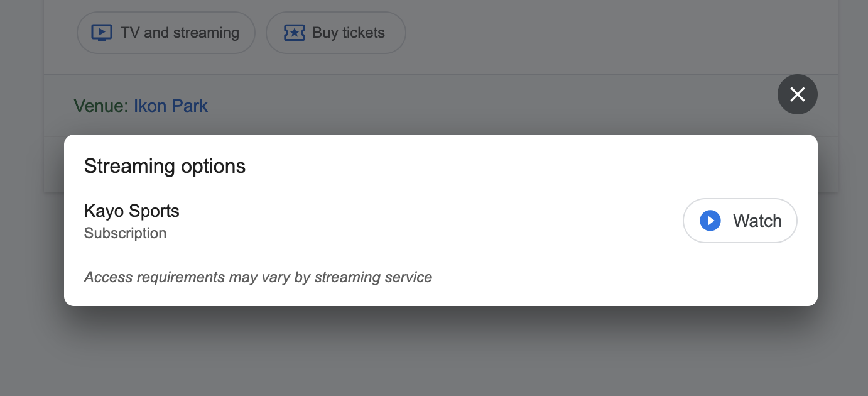Select the Kayo Sports service name
This screenshot has height=396, width=868.
click(x=131, y=211)
